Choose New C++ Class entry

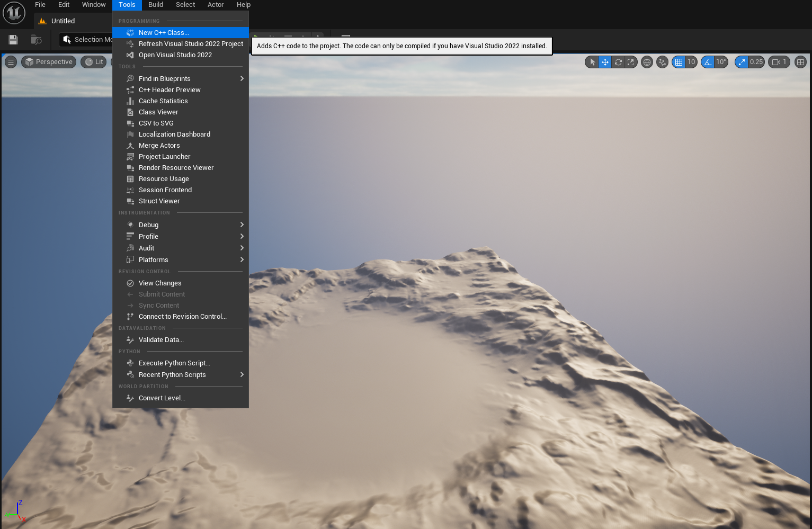[181, 33]
